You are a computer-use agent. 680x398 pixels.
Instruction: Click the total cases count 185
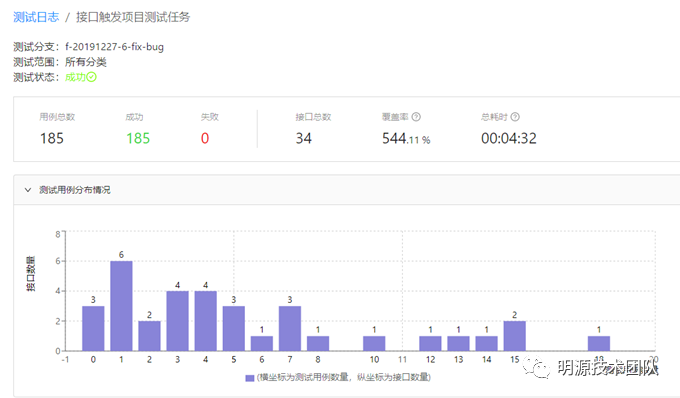[x=52, y=138]
